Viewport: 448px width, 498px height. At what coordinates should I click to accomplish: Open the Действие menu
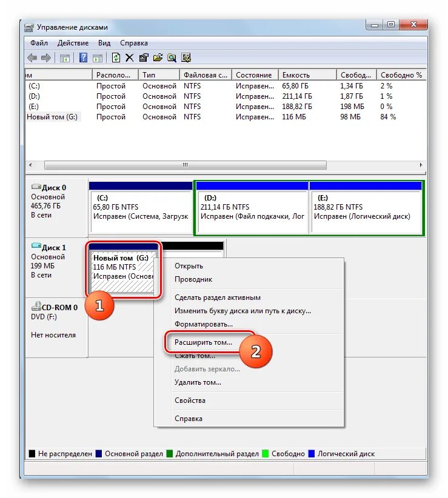73,43
